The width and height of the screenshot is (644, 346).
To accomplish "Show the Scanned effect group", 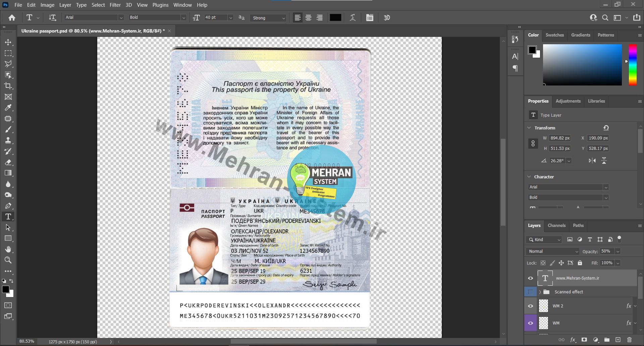I will click(x=530, y=292).
